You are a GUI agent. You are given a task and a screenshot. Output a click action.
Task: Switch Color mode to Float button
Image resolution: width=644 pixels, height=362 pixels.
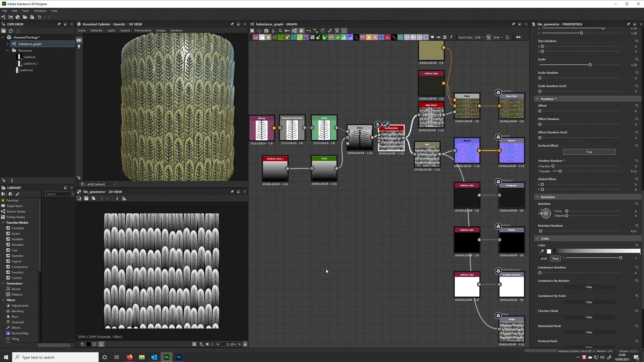(x=555, y=258)
